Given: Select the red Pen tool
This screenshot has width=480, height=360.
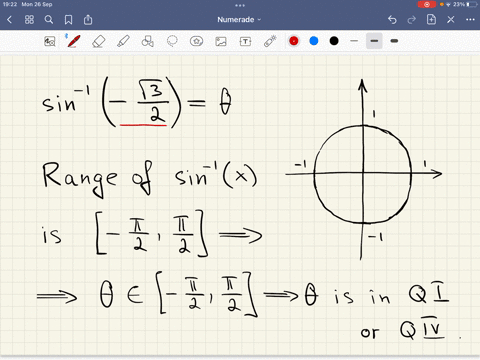Looking at the screenshot, I should pyautogui.click(x=73, y=41).
